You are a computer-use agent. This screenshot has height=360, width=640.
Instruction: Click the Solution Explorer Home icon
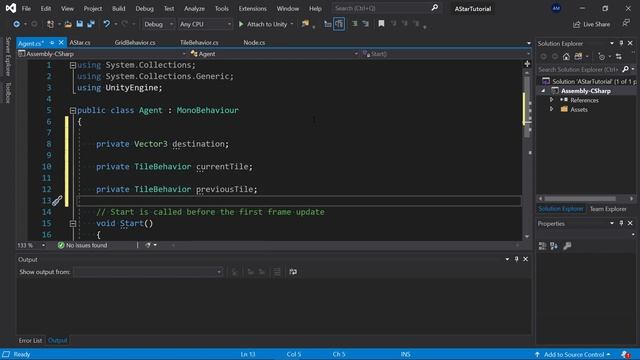(566, 56)
